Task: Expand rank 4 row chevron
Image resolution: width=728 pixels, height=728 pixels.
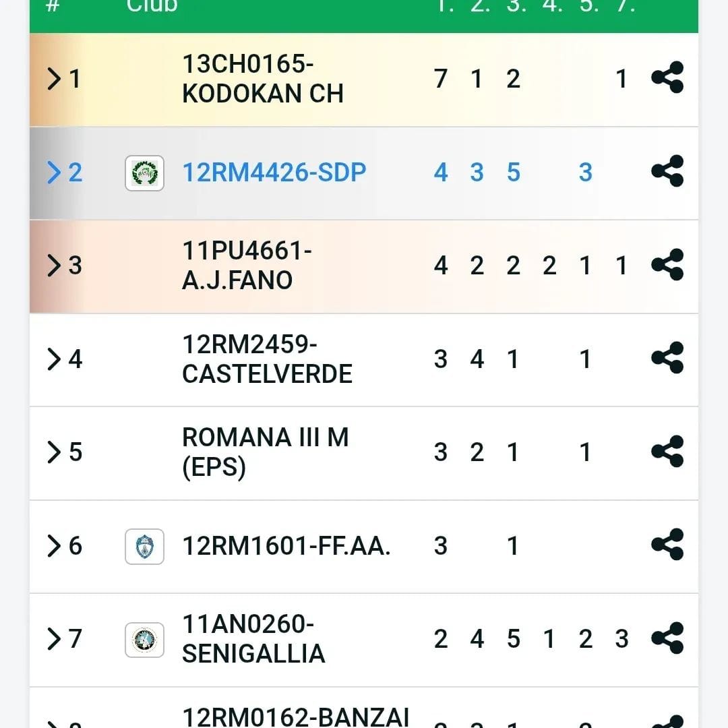Action: (x=54, y=359)
